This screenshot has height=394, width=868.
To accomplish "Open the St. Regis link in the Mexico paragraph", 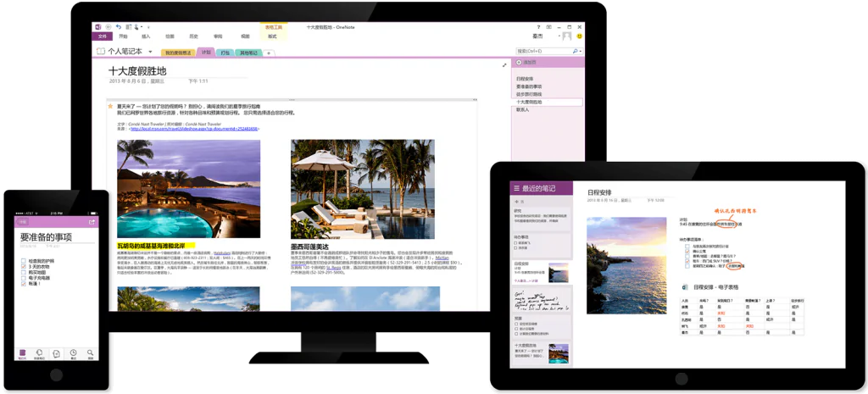I will [333, 267].
